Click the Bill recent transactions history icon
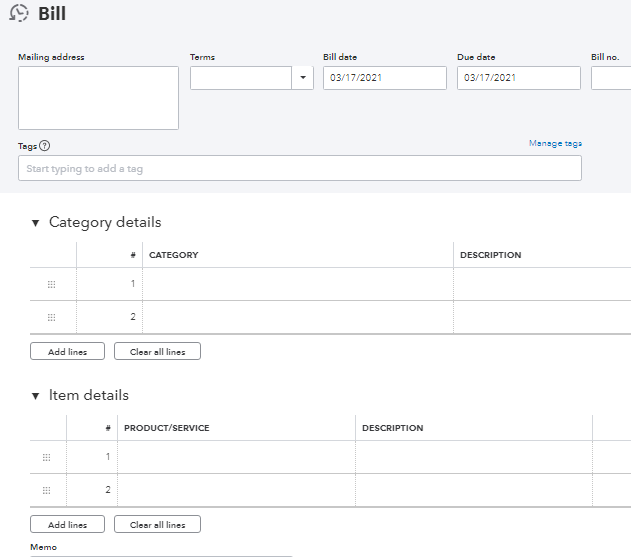Viewport: 631px width, 557px height. point(18,15)
